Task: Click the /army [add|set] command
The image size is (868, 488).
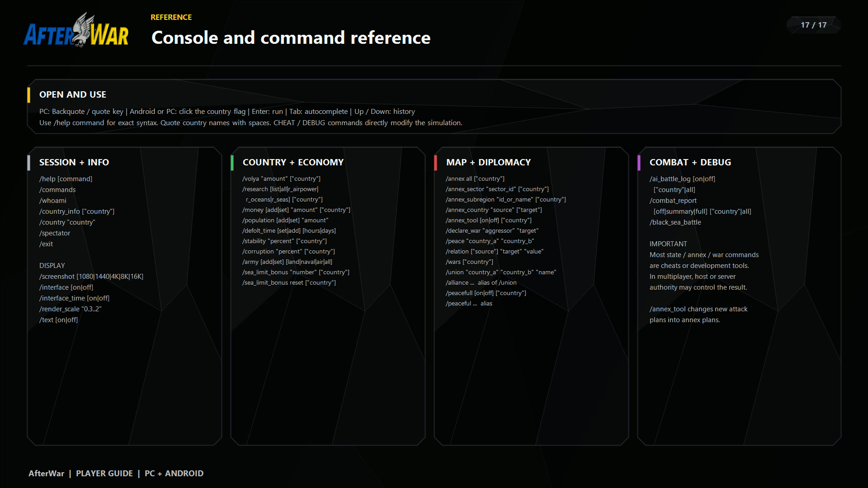Action: tap(287, 262)
